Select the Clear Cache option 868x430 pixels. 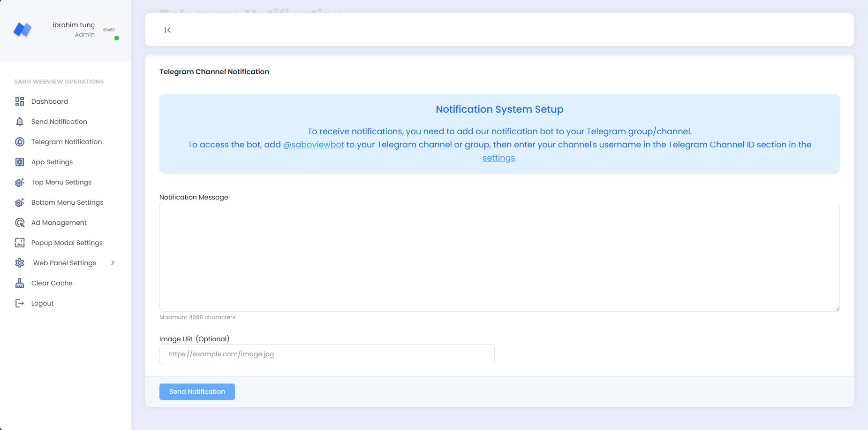point(52,283)
